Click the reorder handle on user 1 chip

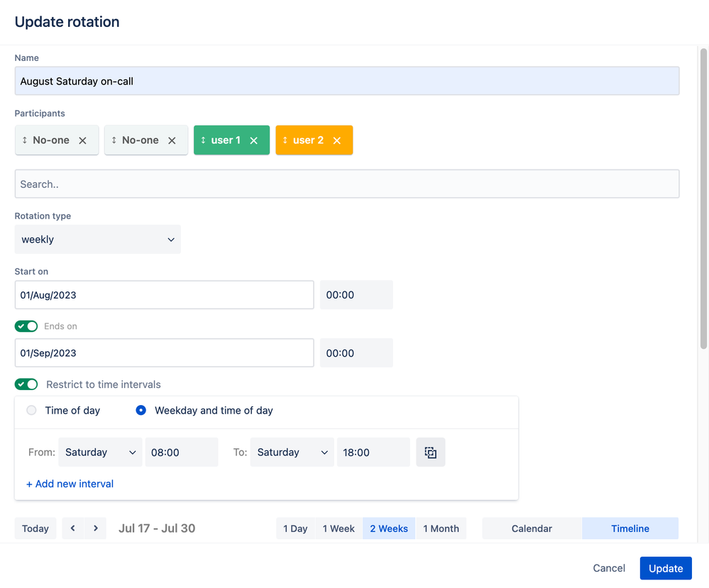pos(203,140)
